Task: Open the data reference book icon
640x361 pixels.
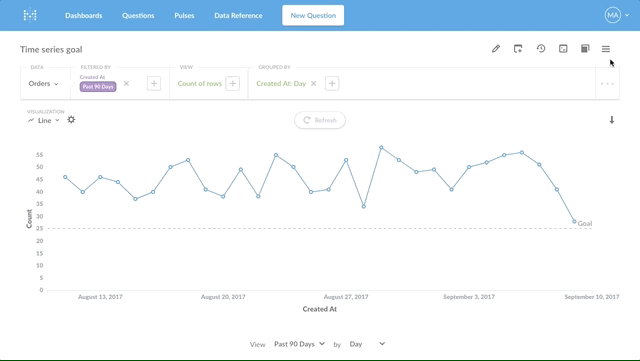Action: pyautogui.click(x=585, y=49)
